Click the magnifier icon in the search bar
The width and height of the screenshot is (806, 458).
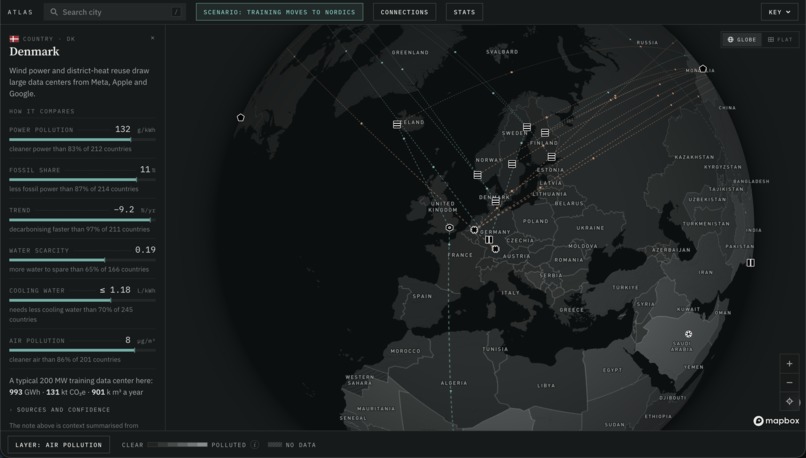[53, 12]
